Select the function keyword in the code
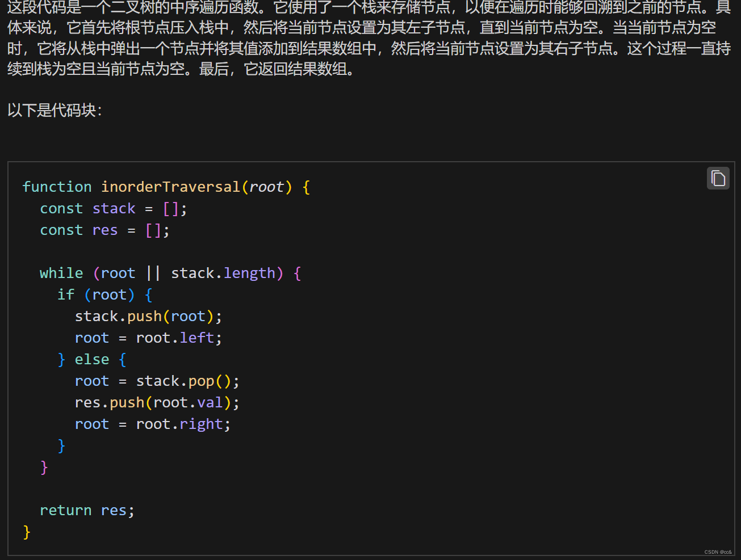Viewport: 741px width, 560px height. (x=57, y=187)
